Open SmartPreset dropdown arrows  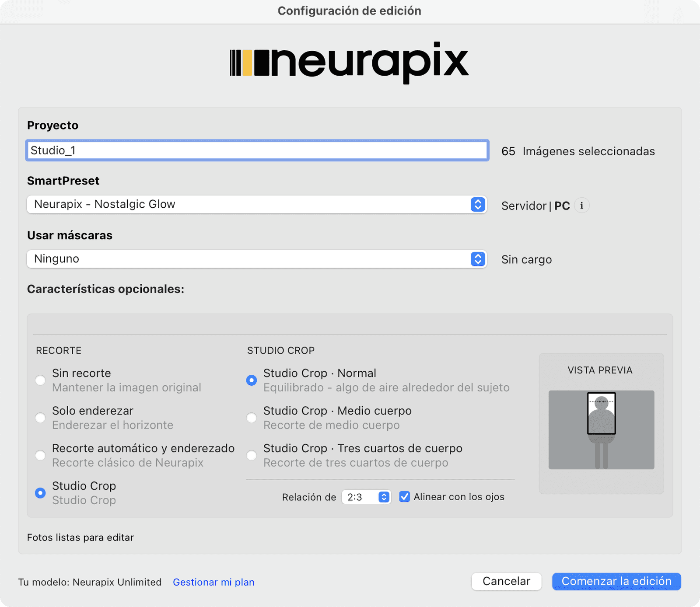[x=478, y=204]
